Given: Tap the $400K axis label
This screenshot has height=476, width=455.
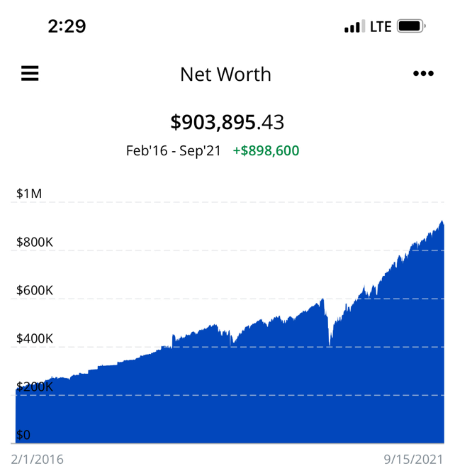Looking at the screenshot, I should [34, 338].
